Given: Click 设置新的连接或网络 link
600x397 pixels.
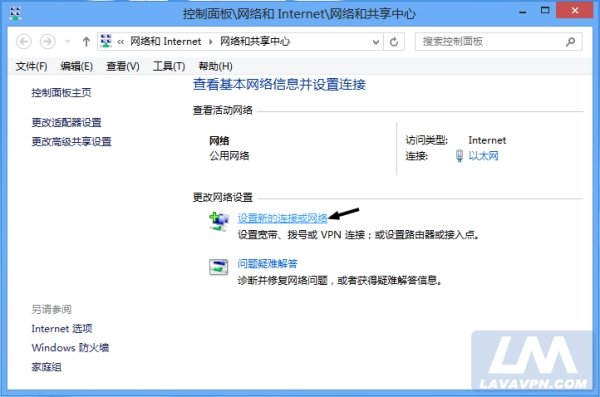Looking at the screenshot, I should pyautogui.click(x=282, y=218).
